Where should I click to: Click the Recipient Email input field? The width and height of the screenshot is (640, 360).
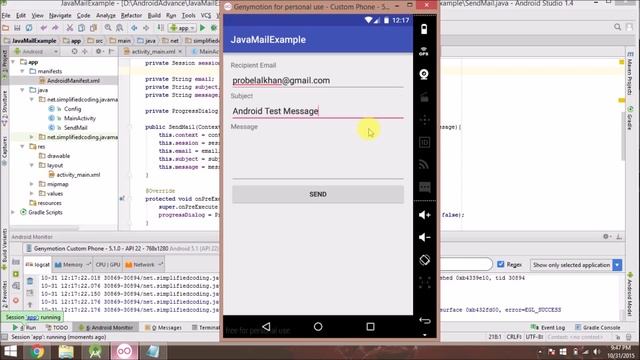point(318,80)
